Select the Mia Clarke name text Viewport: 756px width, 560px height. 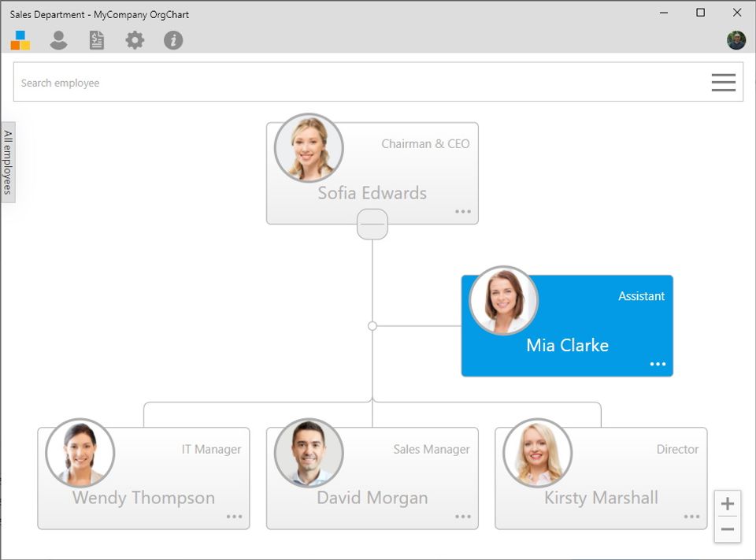pyautogui.click(x=568, y=345)
